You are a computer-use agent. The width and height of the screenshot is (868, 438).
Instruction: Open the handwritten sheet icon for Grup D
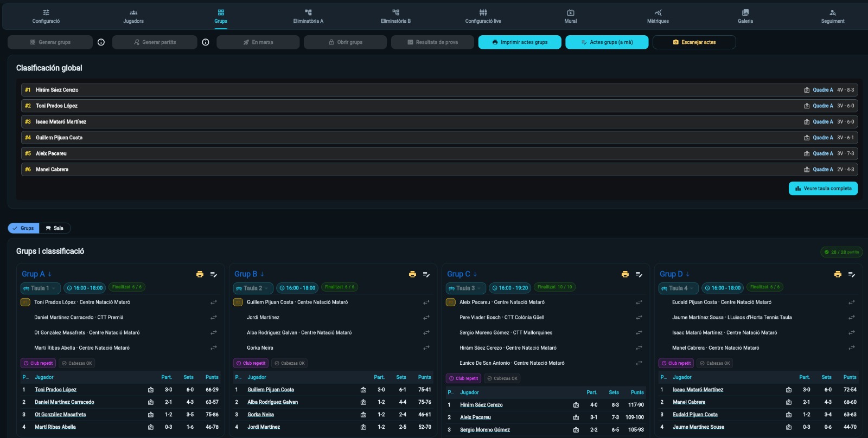click(852, 274)
